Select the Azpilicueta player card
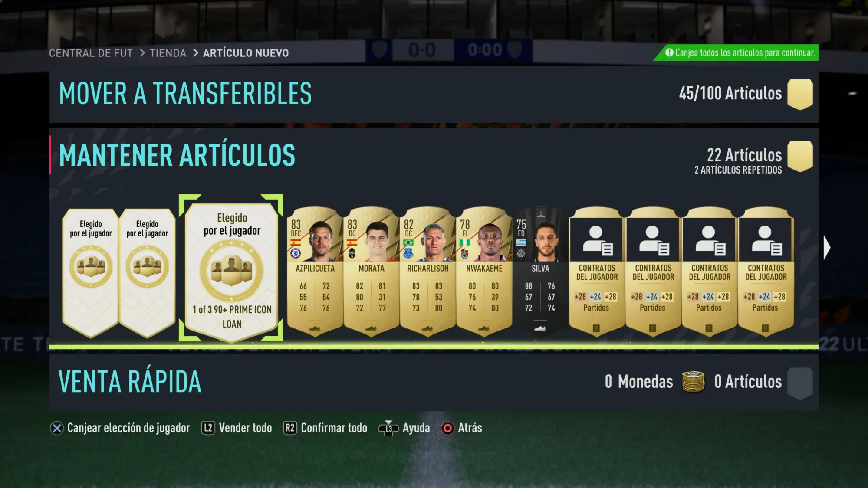868x488 pixels. click(315, 272)
